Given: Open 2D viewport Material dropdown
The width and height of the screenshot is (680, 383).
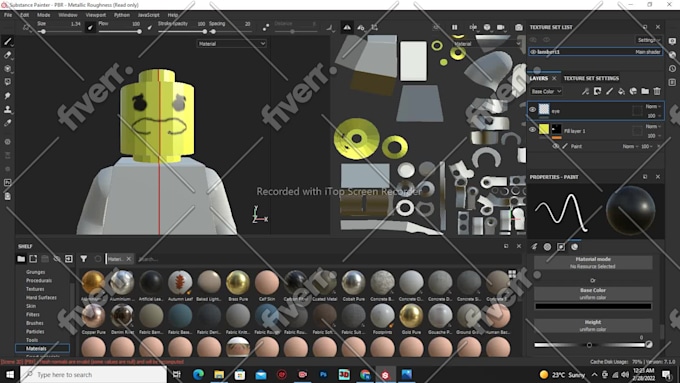Looking at the screenshot, I should tap(487, 44).
